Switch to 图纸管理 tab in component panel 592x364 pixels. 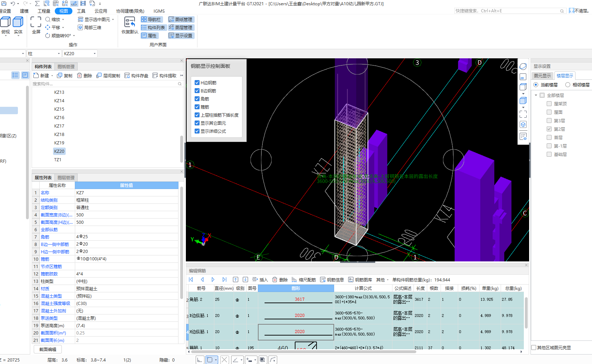66,67
